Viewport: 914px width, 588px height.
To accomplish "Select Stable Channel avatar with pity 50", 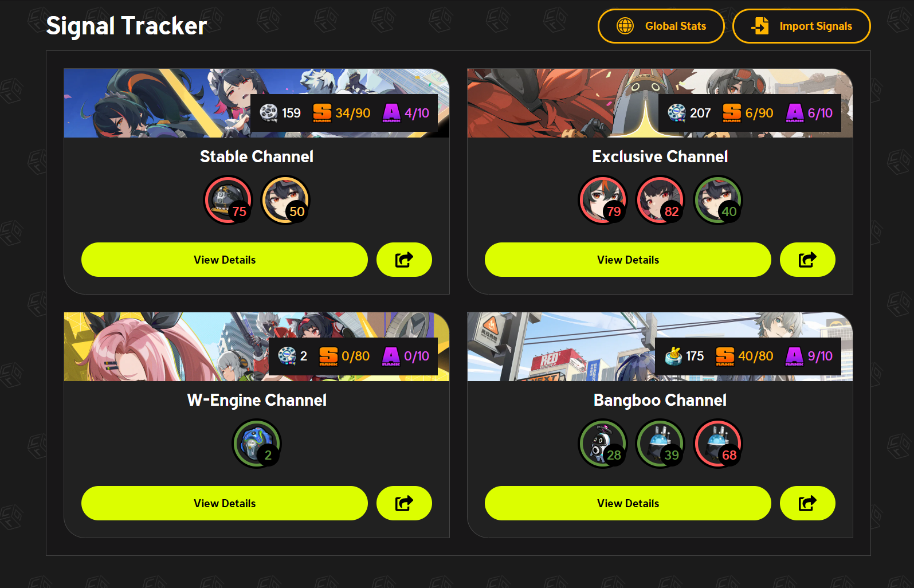I will click(285, 200).
